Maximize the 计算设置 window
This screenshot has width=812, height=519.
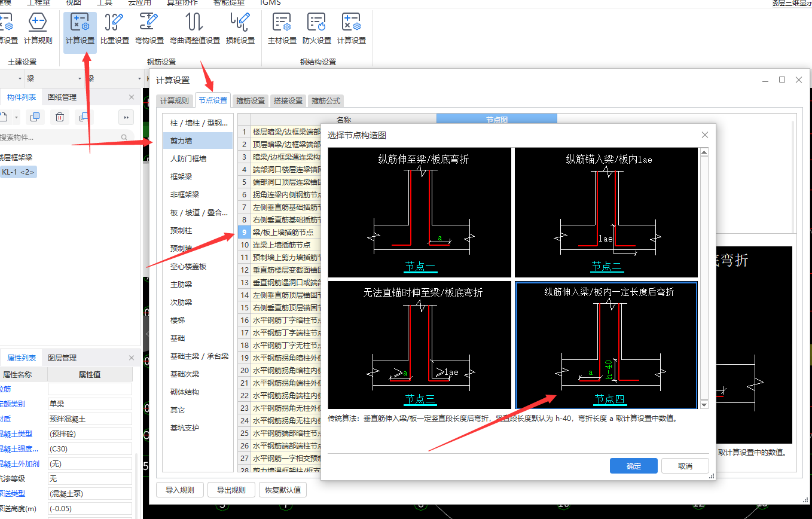(782, 80)
